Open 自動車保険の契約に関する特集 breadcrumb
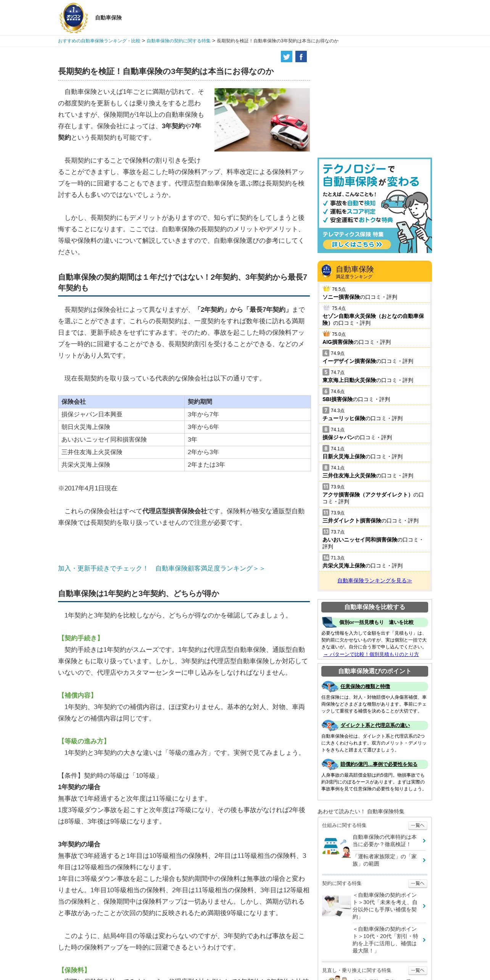Viewport: 490px width, 980px height. 179,41
